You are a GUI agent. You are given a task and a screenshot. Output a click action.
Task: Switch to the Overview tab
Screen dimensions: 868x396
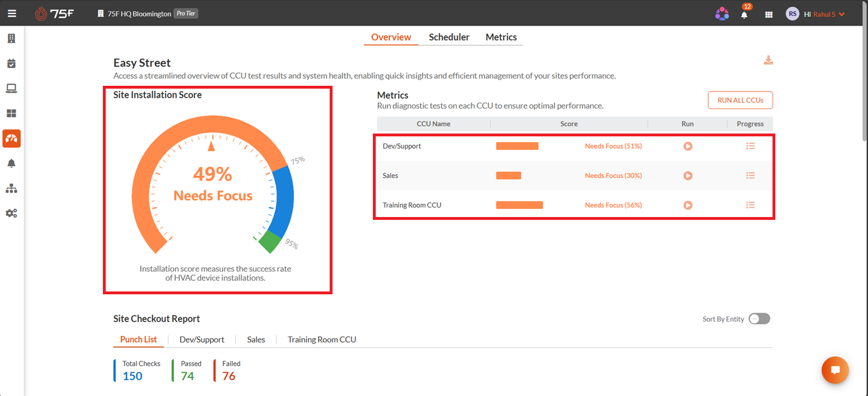(391, 37)
